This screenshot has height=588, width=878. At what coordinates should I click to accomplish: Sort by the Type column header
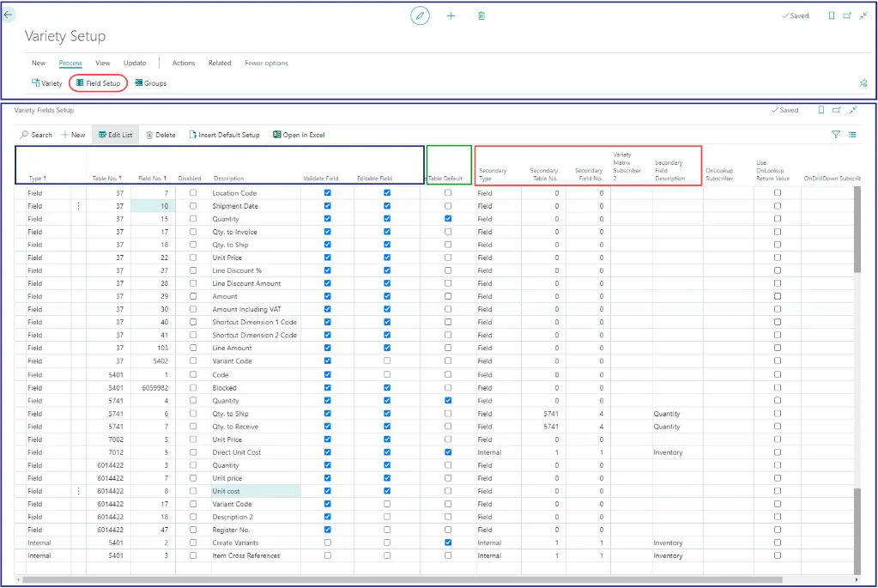click(38, 178)
